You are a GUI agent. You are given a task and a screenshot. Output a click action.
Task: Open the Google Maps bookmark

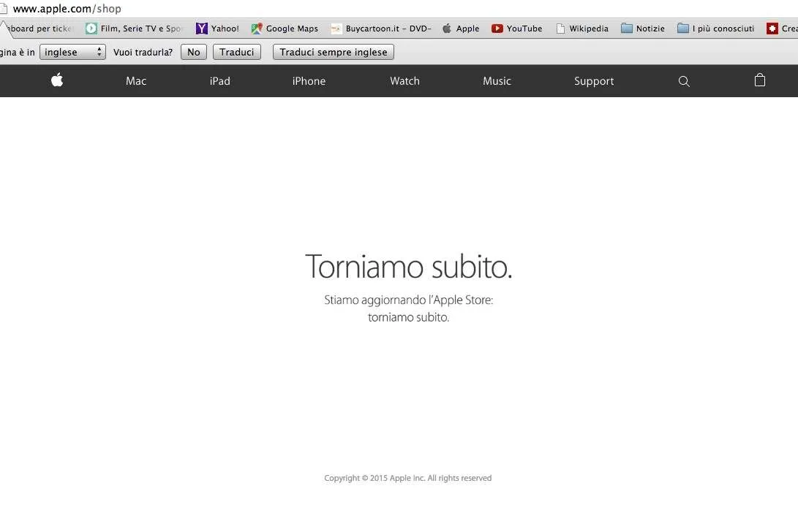pyautogui.click(x=285, y=28)
